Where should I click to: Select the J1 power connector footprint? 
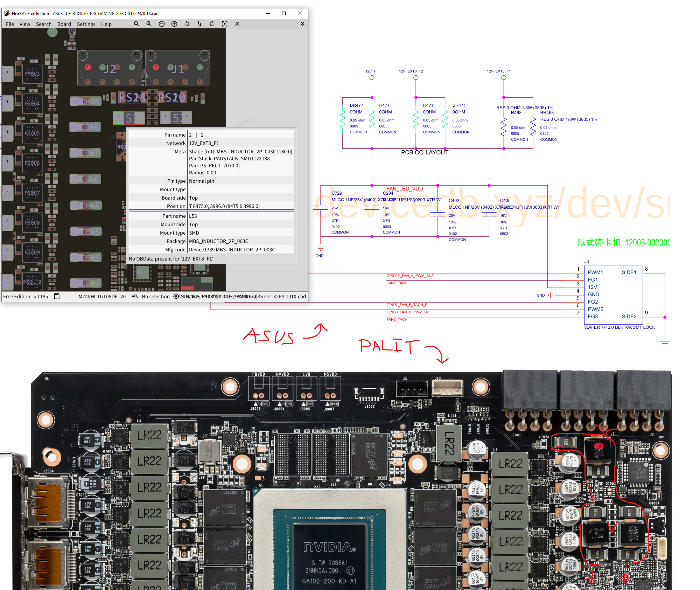177,68
